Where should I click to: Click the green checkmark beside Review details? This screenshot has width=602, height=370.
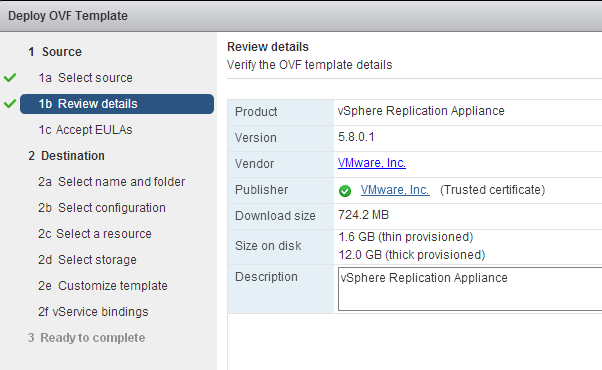click(10, 104)
